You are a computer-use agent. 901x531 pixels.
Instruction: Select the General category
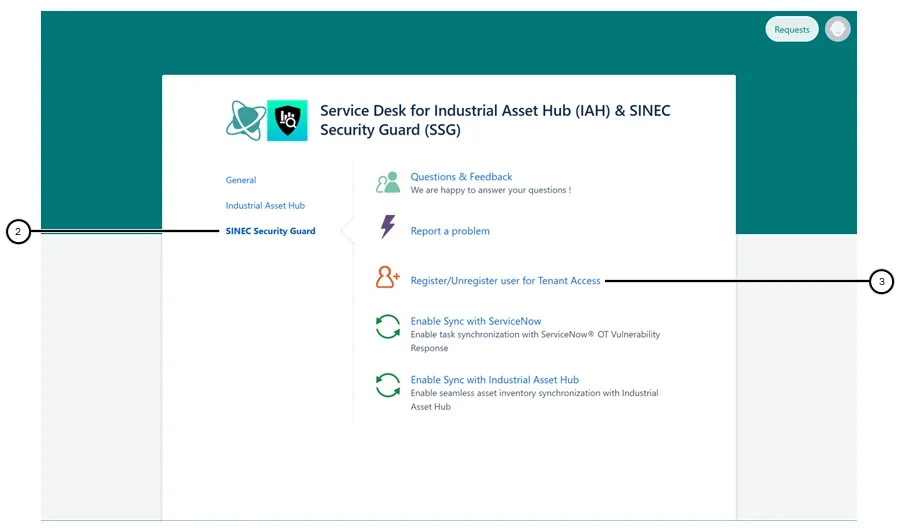tap(241, 180)
